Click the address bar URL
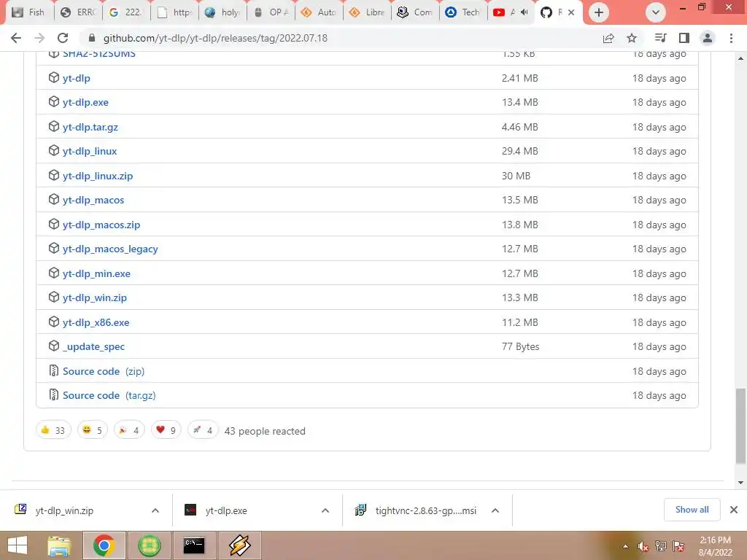 tap(215, 38)
